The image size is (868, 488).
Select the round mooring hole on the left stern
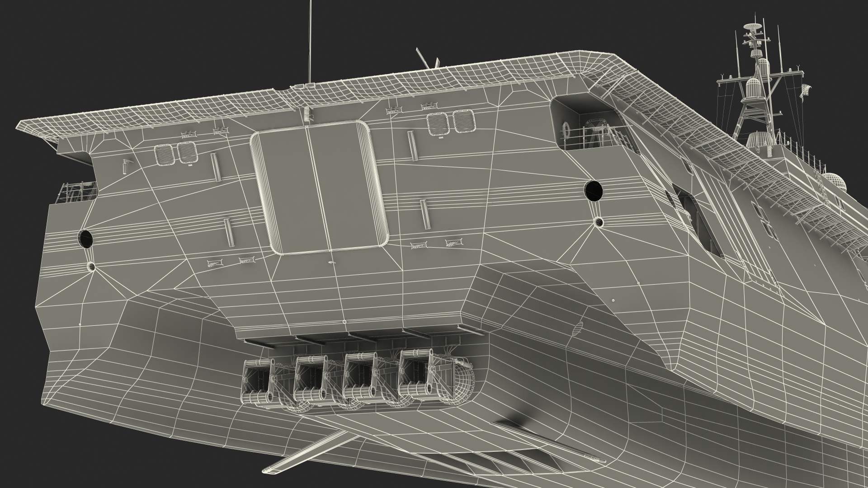point(85,238)
